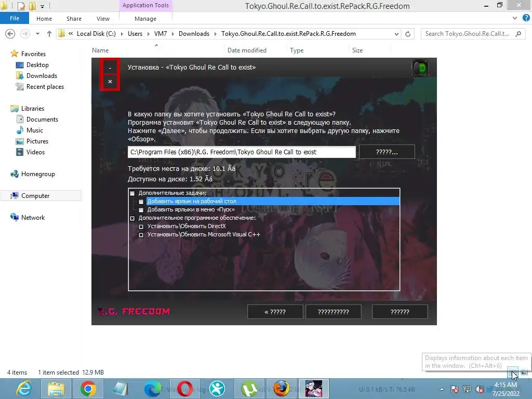Open Internet Explorer from taskbar

tap(24, 389)
